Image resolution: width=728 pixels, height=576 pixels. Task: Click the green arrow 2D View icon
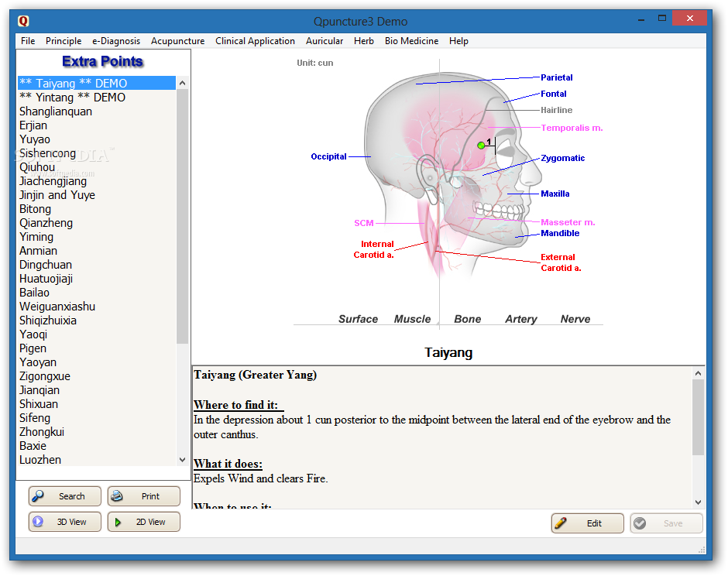point(118,522)
